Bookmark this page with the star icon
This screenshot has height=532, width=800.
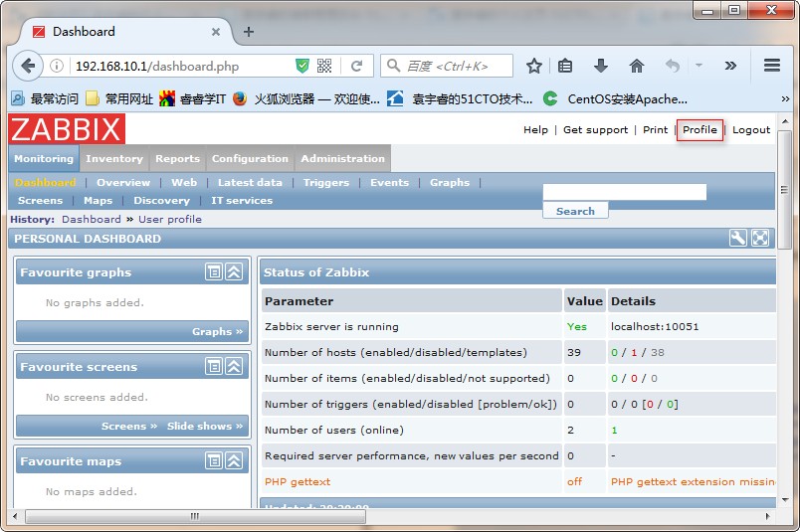coord(533,66)
